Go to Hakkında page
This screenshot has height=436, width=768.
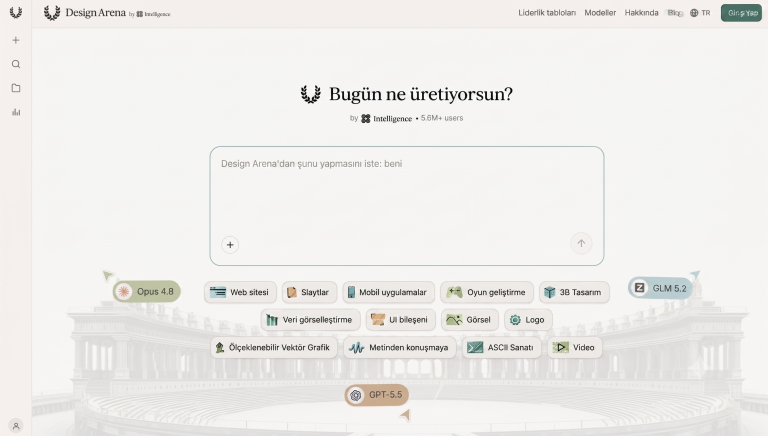point(641,13)
